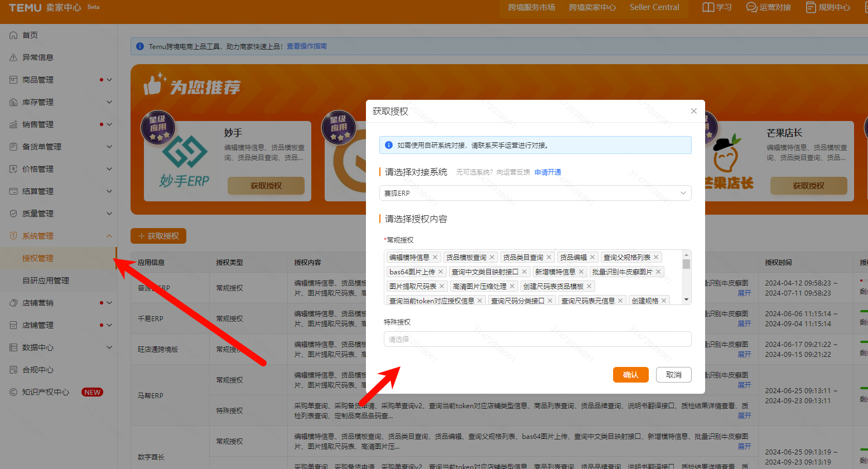Click the 价格管理 sidebar icon
Screen dimensions: 868x469
(13, 169)
